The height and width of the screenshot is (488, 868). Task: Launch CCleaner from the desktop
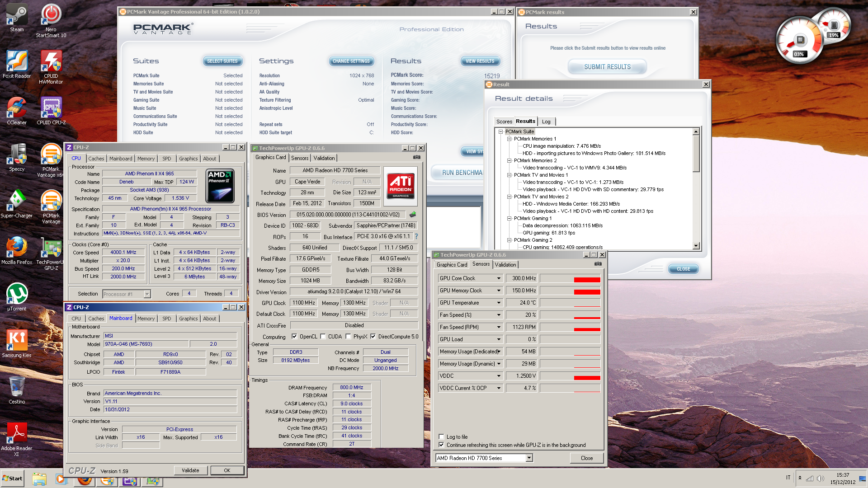(17, 111)
